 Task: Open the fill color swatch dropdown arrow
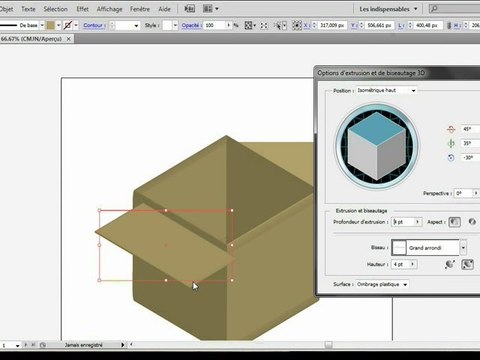click(x=58, y=25)
